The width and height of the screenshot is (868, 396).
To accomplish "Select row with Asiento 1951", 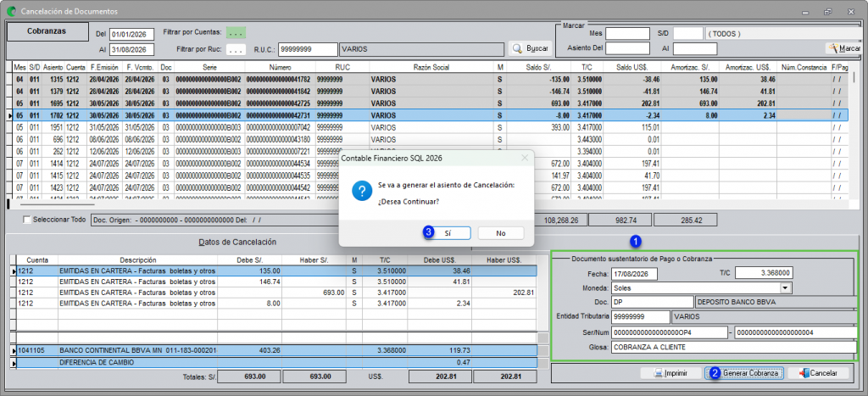I will coord(429,127).
